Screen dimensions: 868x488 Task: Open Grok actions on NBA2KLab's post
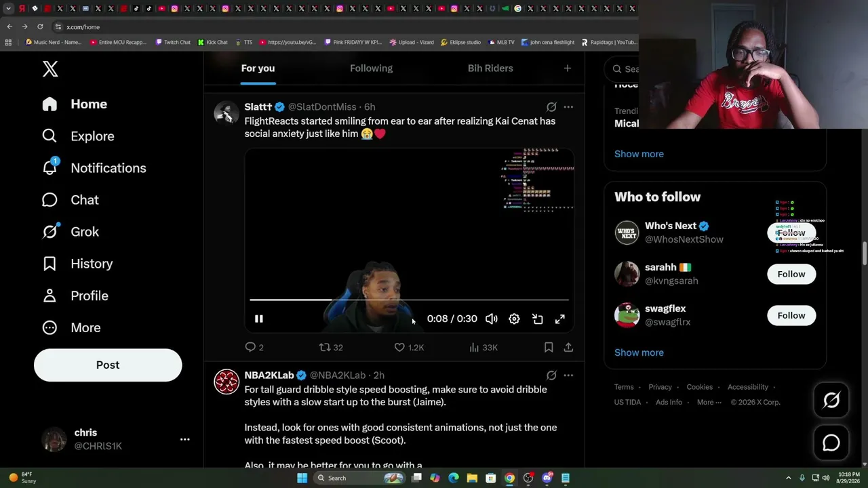point(551,375)
